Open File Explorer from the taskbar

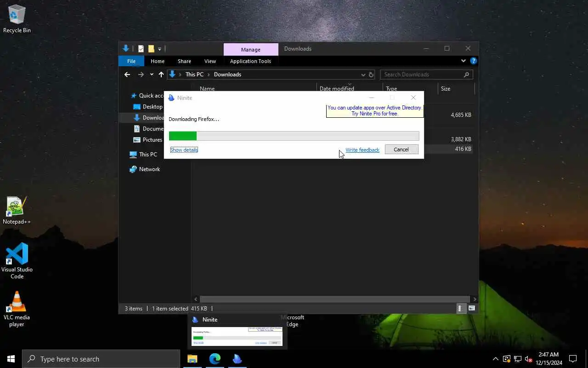192,359
